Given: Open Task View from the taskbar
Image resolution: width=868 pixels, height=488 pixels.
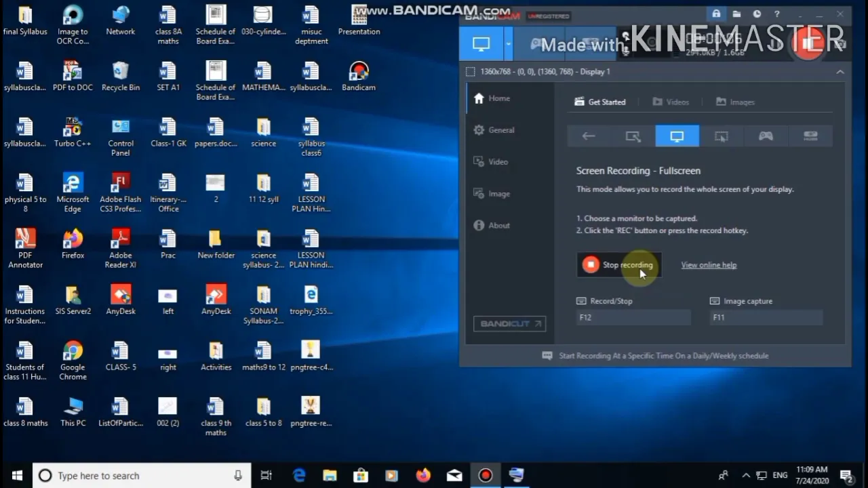Looking at the screenshot, I should (x=267, y=475).
